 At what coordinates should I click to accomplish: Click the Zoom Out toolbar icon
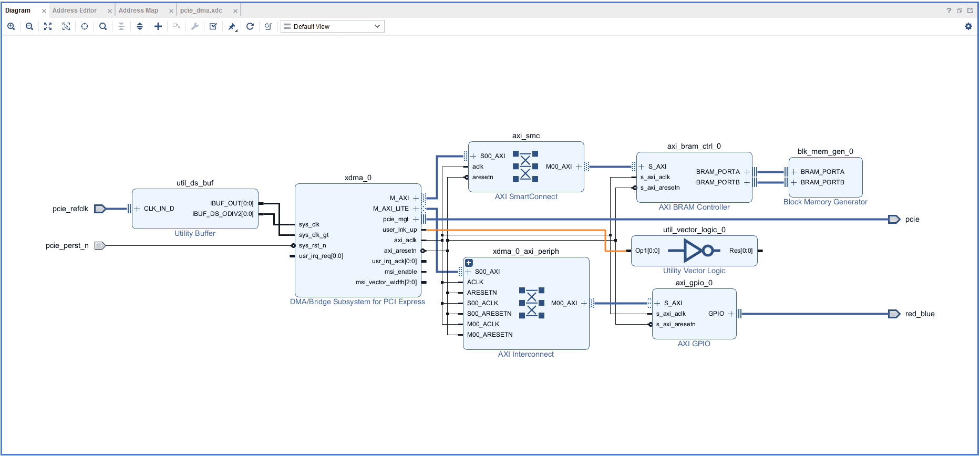tap(29, 26)
